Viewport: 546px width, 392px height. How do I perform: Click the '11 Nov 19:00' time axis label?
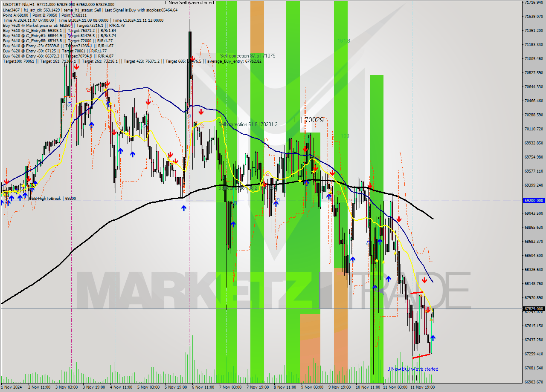[422, 387]
